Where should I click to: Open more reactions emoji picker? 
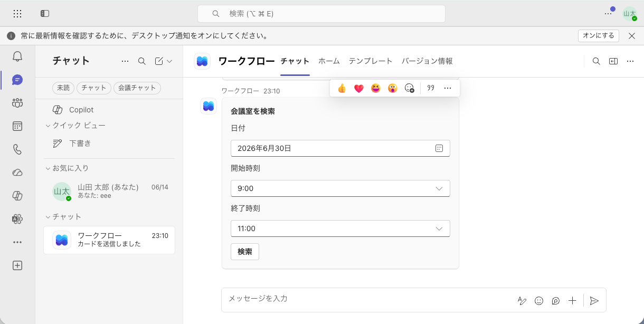(410, 88)
